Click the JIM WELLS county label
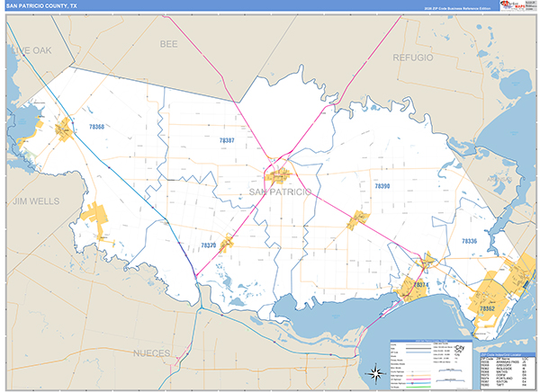This screenshot has width=540, height=392. [32, 200]
